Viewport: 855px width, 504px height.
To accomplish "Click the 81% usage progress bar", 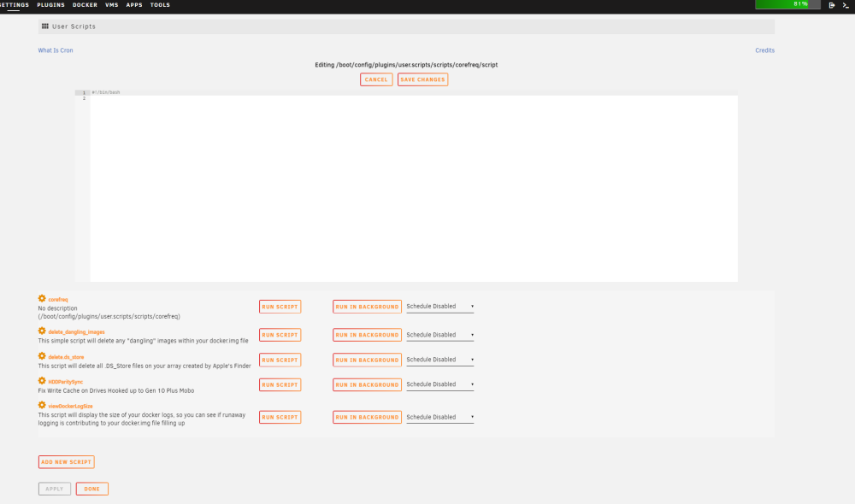I will [x=787, y=4].
